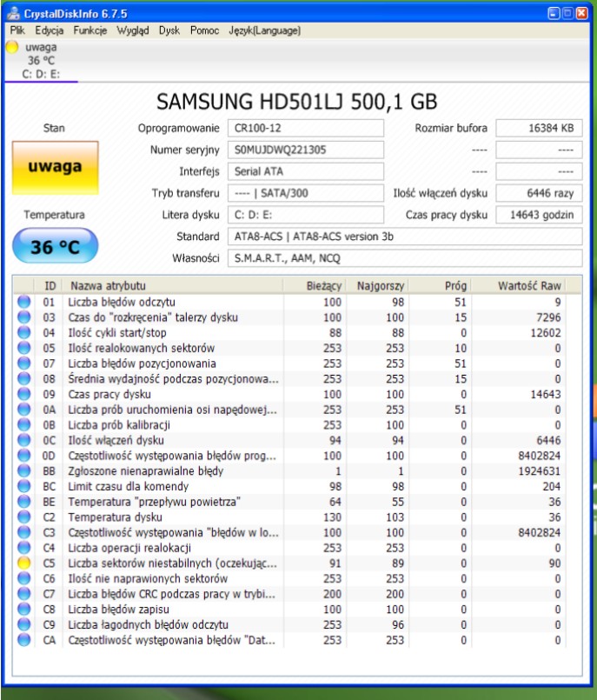Click the Tryb transferu SATA/300 field
The image size is (597, 700).
coord(306,193)
